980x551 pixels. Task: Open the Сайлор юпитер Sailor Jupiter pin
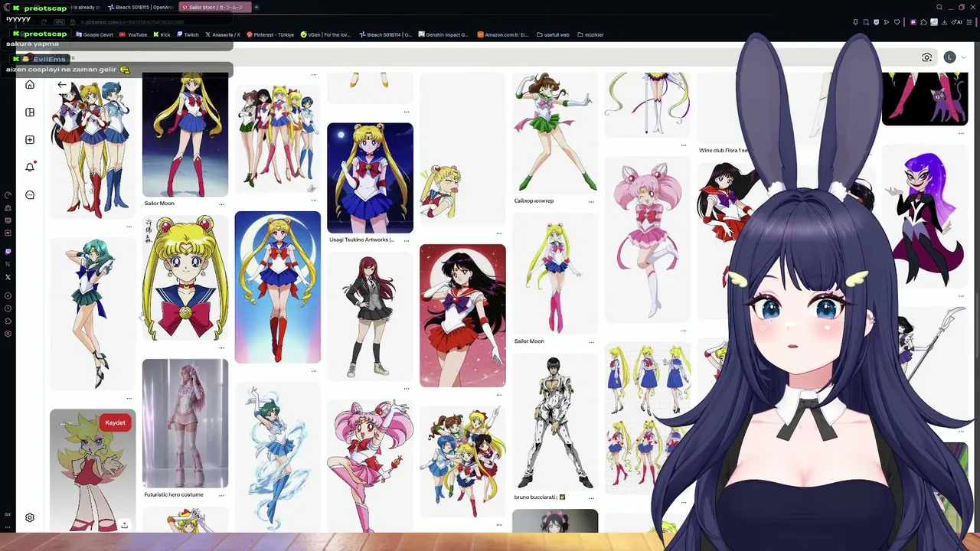[x=555, y=133]
